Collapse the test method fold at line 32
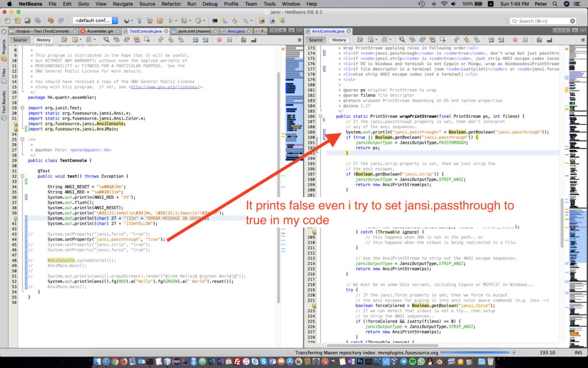The image size is (588, 368). [22, 176]
